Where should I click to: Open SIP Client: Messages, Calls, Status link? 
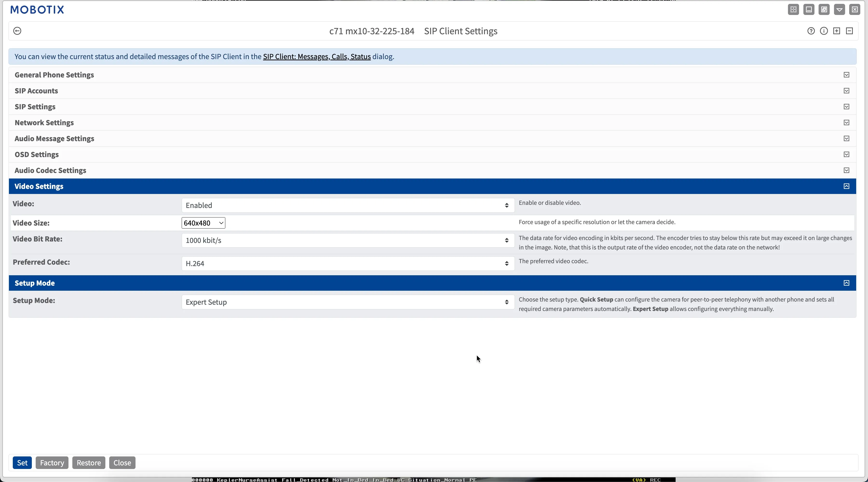[317, 57]
